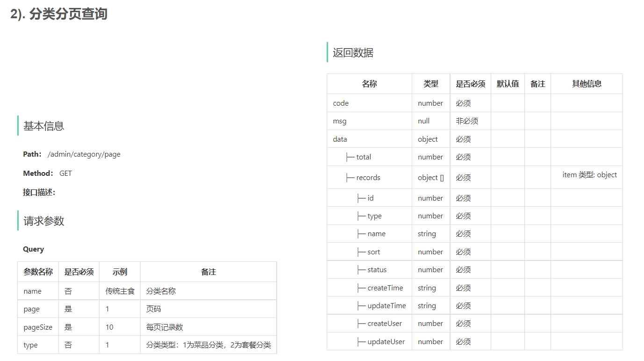Select the "updateUser" field name
This screenshot has height=361, width=644.
coord(386,342)
